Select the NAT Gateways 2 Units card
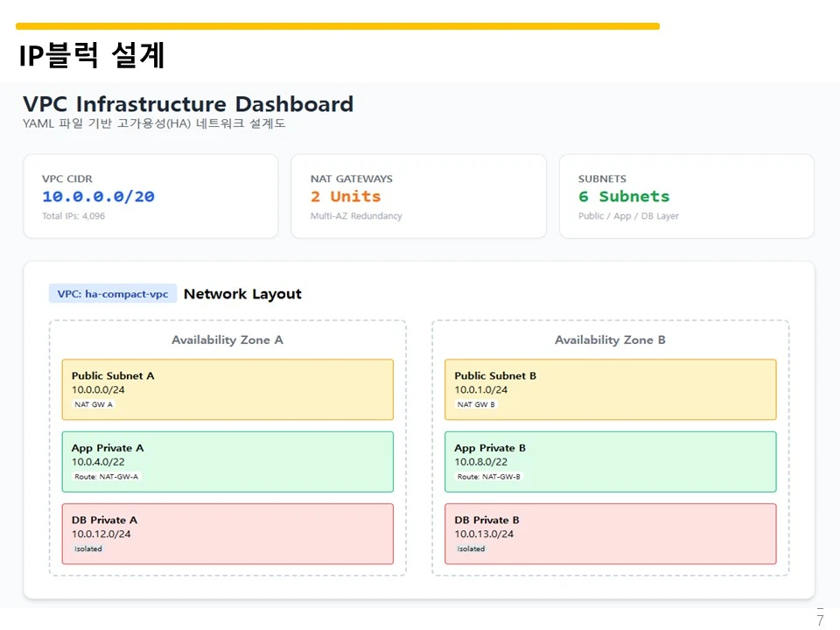 click(x=418, y=196)
